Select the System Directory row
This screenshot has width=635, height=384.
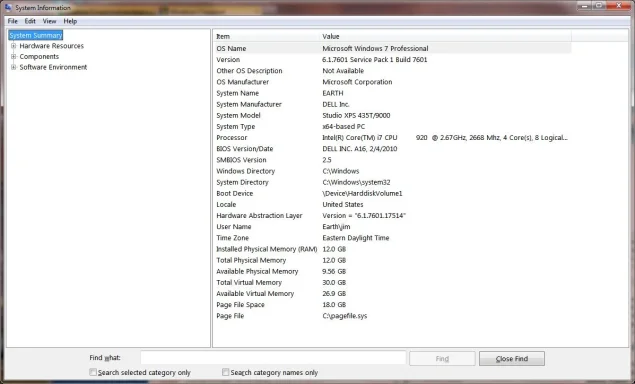[392, 182]
